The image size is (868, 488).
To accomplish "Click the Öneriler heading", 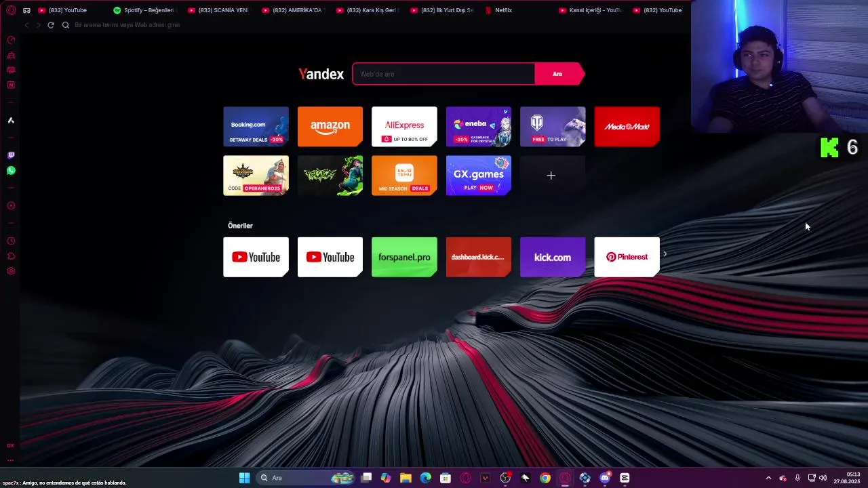I will pyautogui.click(x=240, y=226).
